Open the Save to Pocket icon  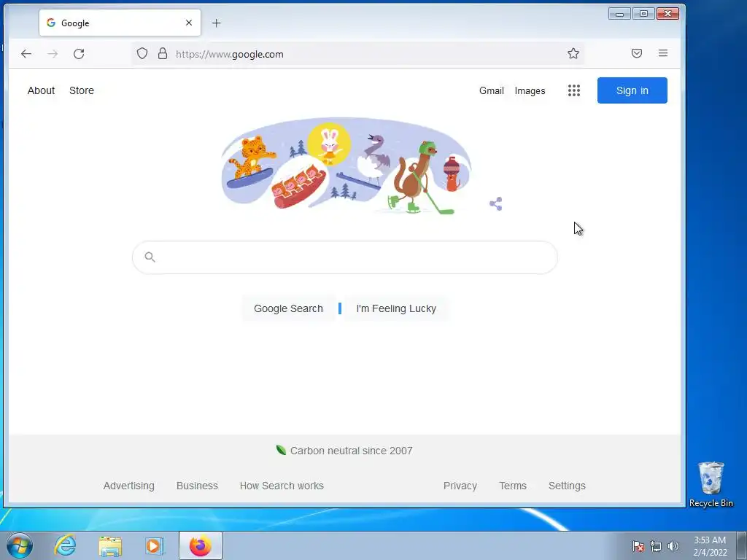pos(636,53)
